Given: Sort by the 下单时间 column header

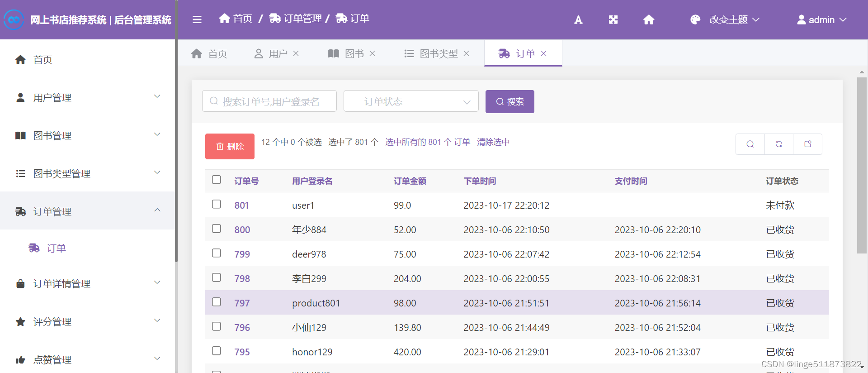Looking at the screenshot, I should coord(480,181).
